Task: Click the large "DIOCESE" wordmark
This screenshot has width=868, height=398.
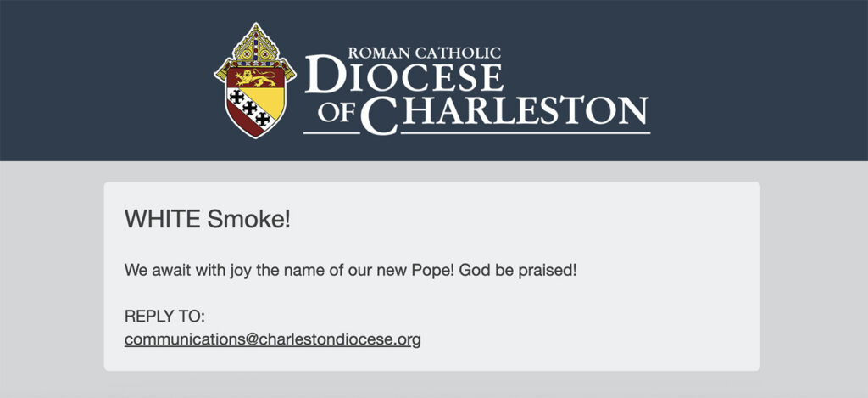Action: point(403,75)
